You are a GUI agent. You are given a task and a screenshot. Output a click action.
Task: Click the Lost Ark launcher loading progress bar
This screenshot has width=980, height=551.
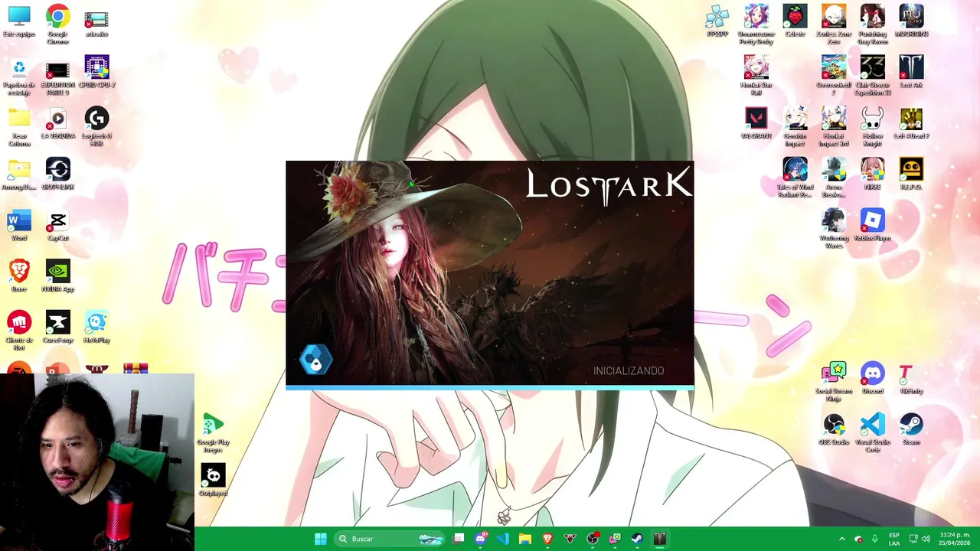490,388
